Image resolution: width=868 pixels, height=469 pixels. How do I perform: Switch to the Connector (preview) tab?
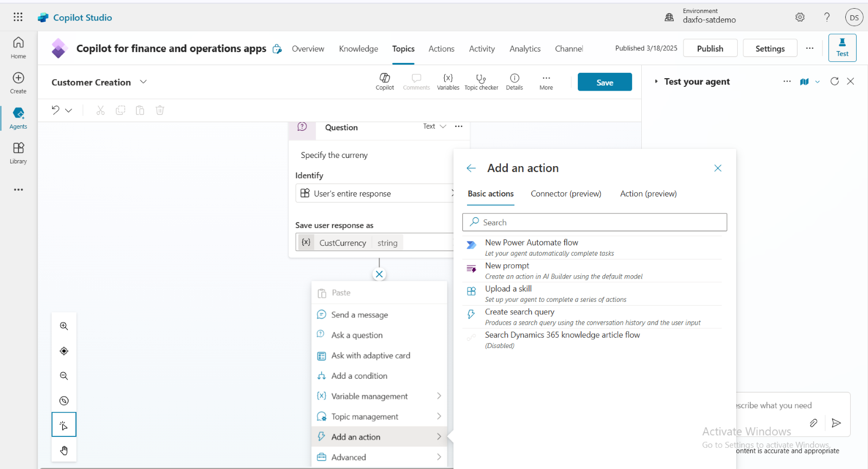tap(566, 194)
